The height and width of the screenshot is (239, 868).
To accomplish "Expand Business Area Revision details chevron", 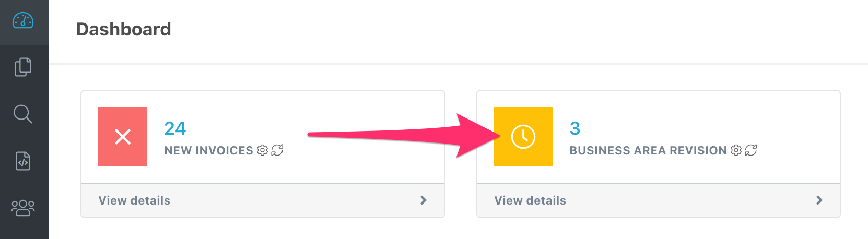I will [x=819, y=200].
